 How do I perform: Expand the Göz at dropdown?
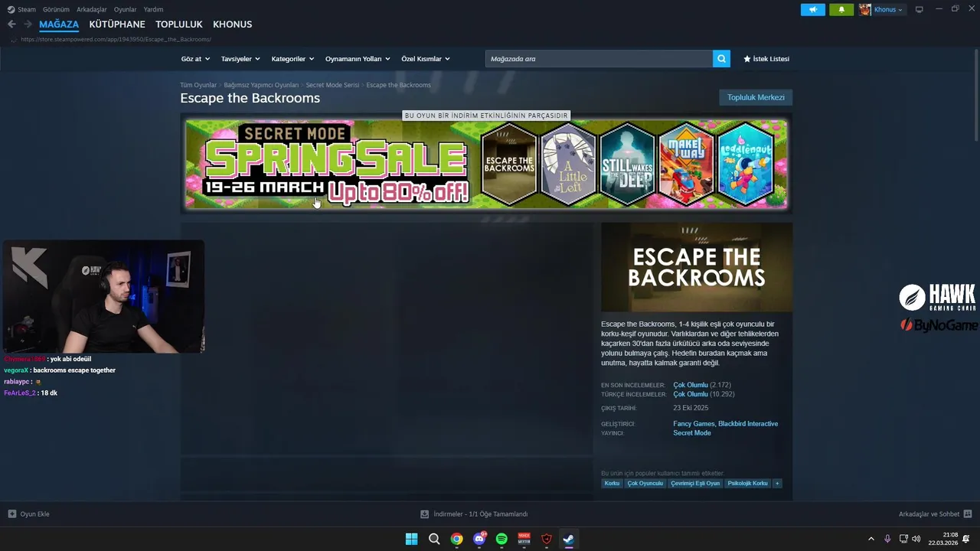pos(195,59)
